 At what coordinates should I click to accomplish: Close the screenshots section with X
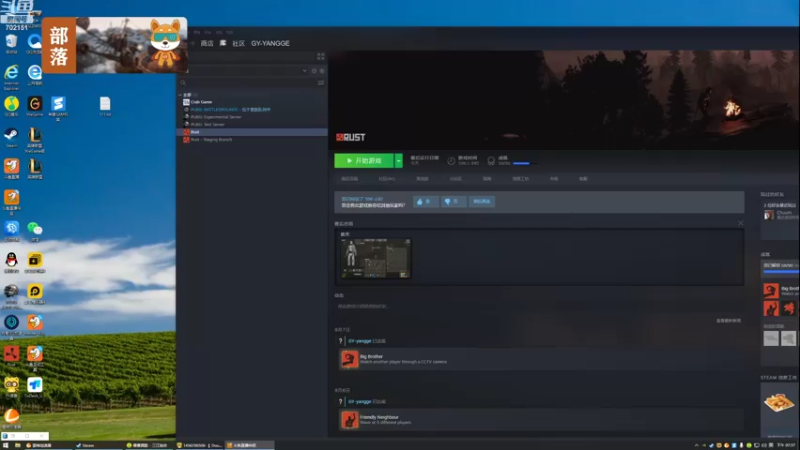click(740, 223)
